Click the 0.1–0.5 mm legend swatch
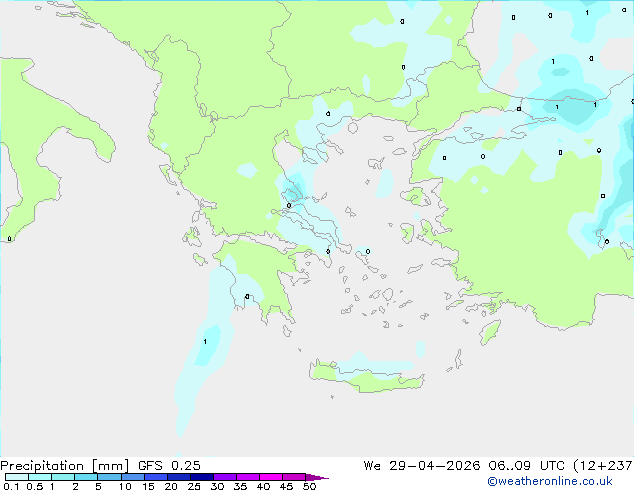The height and width of the screenshot is (490, 634). [x=17, y=477]
